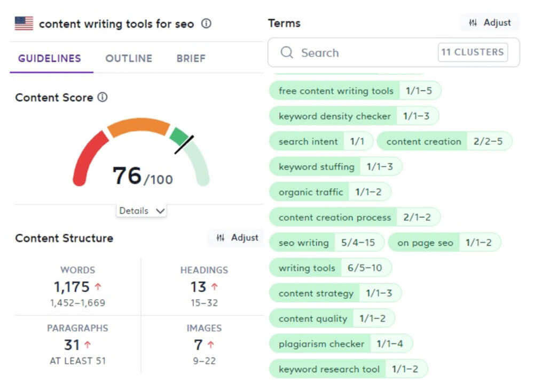Click info icon beside keyword title

[x=206, y=23]
